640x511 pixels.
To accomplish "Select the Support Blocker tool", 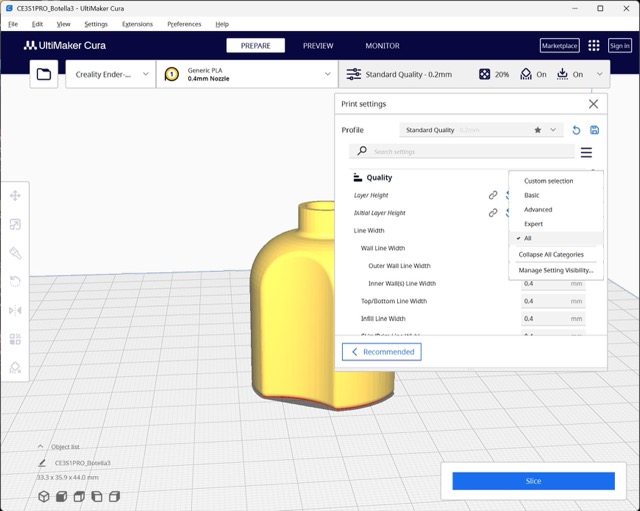I will coord(15,367).
